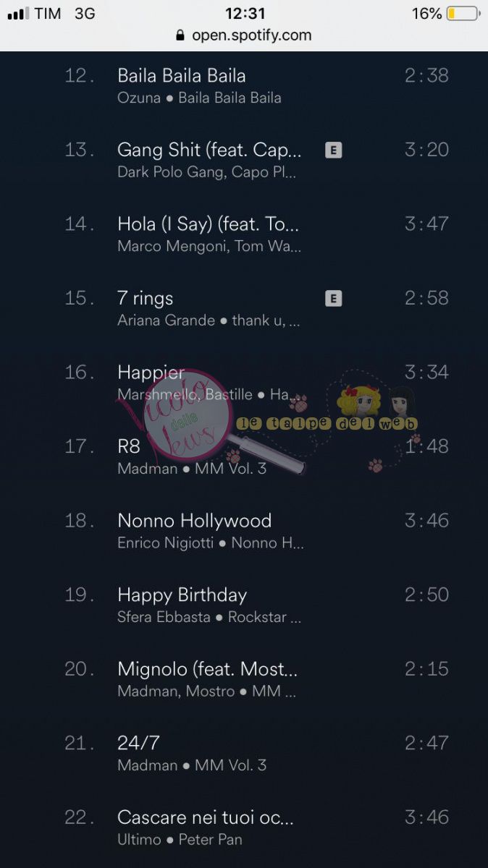
Task: Open album MM Vol. 3 under 24/7
Action: [x=231, y=765]
